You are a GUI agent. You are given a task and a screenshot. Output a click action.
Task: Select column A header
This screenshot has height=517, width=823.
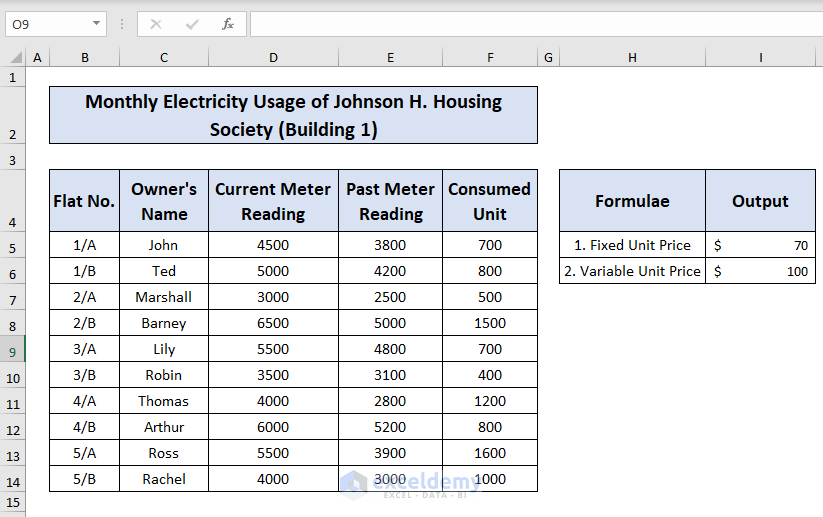(37, 58)
